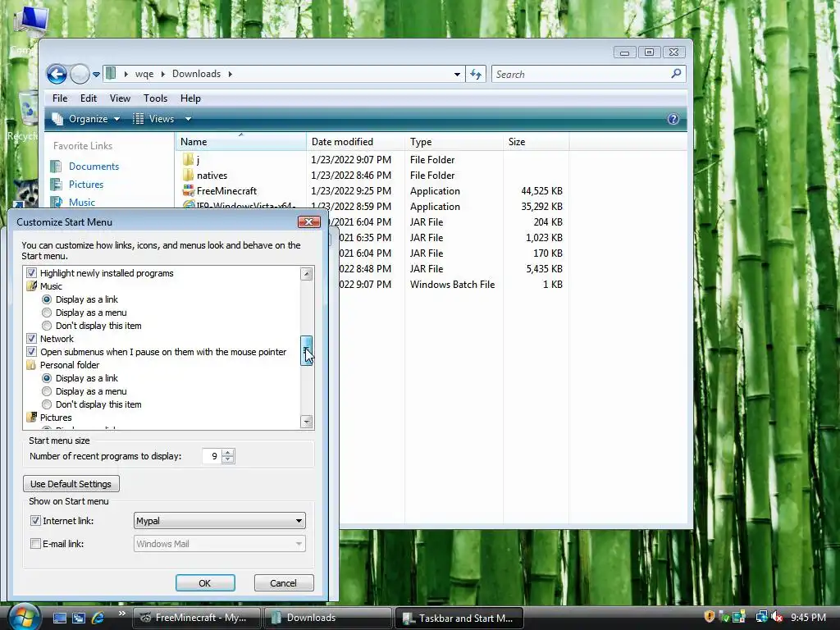This screenshot has width=840, height=630.
Task: Open the Tools menu
Action: coord(155,98)
